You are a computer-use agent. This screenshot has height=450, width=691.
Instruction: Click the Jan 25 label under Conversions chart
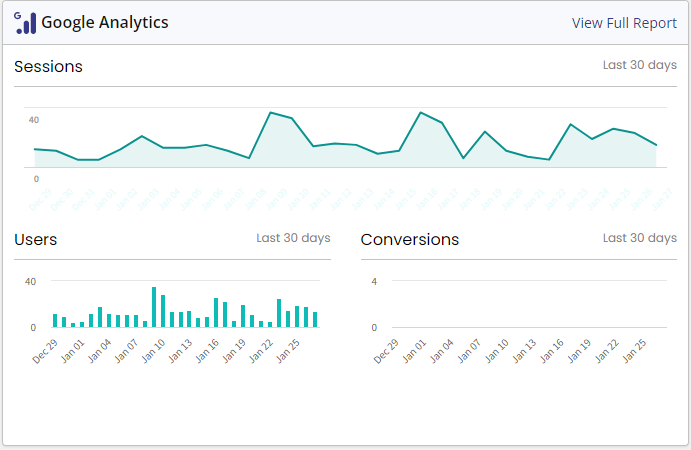click(x=634, y=351)
